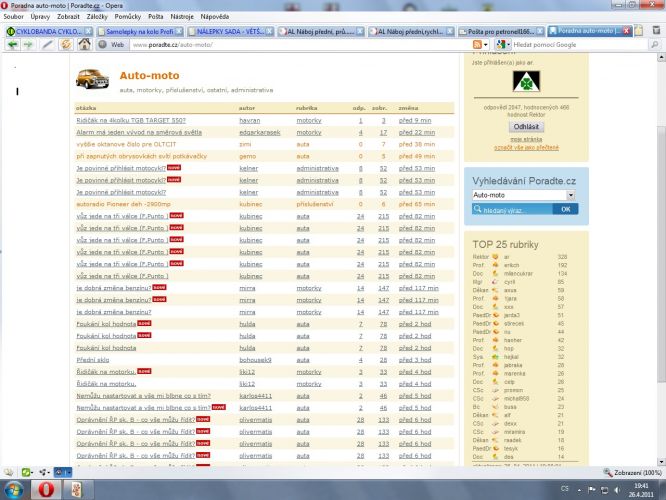This screenshot has width=666, height=500.
Task: Open the Pošta menu
Action: [x=156, y=17]
